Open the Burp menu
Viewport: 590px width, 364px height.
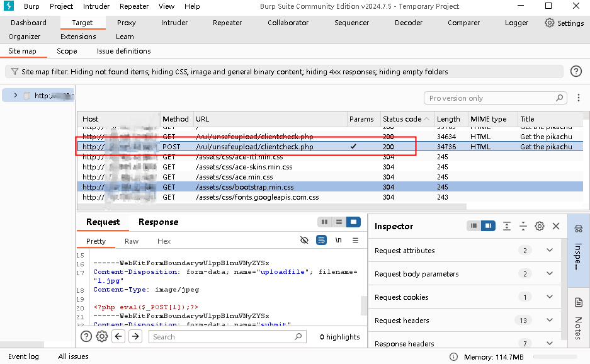coord(31,6)
